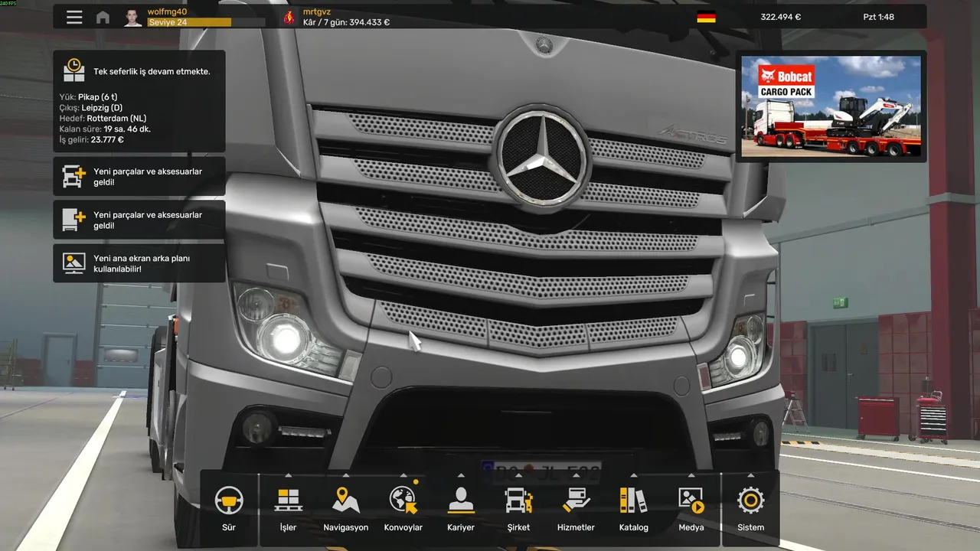Click the ongoing job clock icon
The height and width of the screenshot is (551, 980).
click(74, 70)
